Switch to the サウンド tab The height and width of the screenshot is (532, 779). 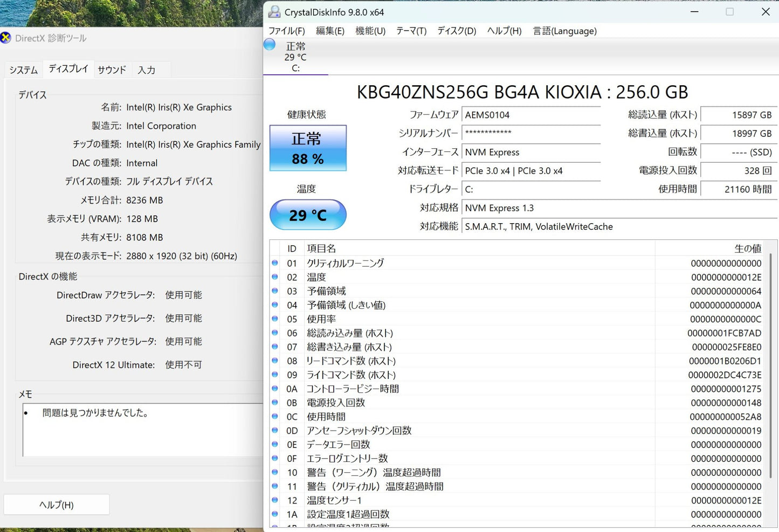coord(112,70)
